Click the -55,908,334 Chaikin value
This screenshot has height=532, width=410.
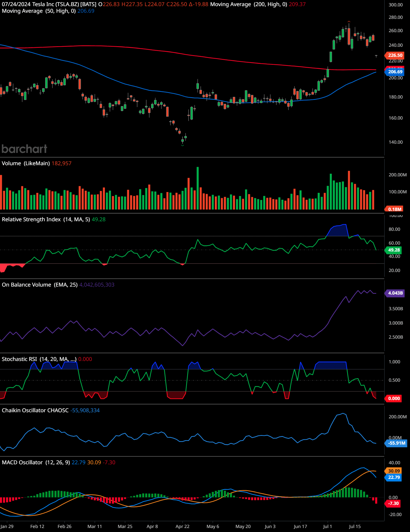pyautogui.click(x=85, y=410)
